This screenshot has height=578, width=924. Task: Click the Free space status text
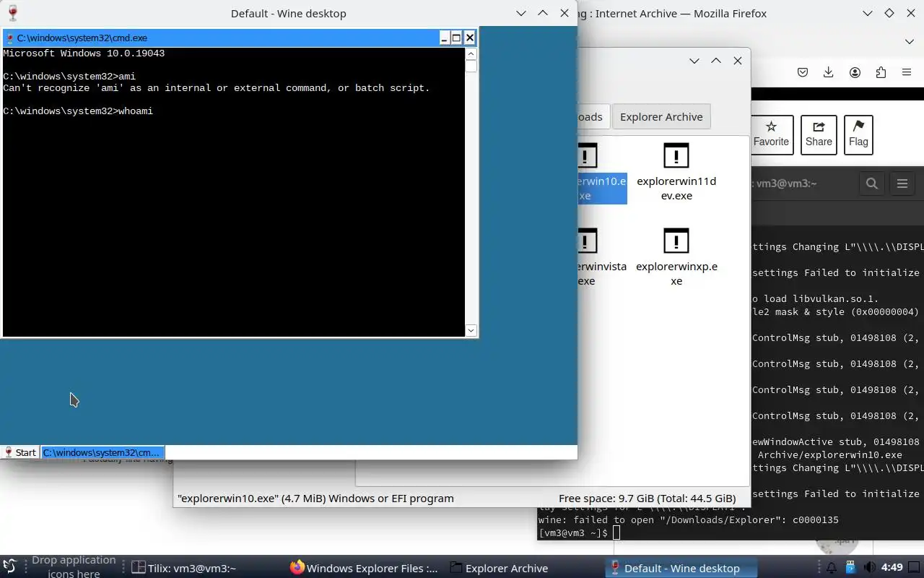click(647, 499)
